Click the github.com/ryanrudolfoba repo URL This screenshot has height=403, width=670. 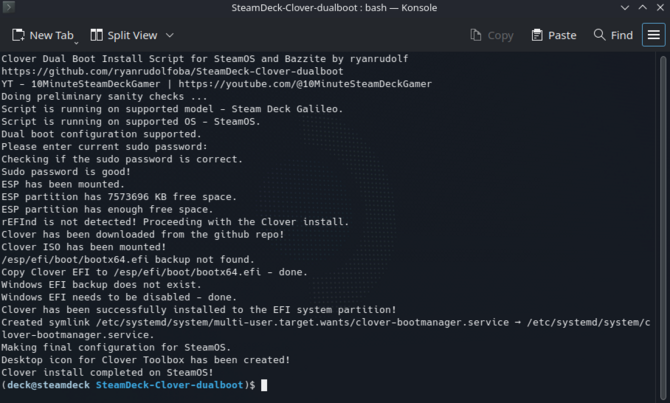click(172, 71)
